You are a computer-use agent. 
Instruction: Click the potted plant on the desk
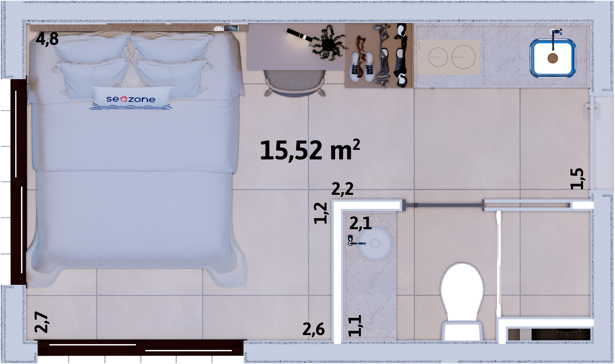[x=328, y=43]
